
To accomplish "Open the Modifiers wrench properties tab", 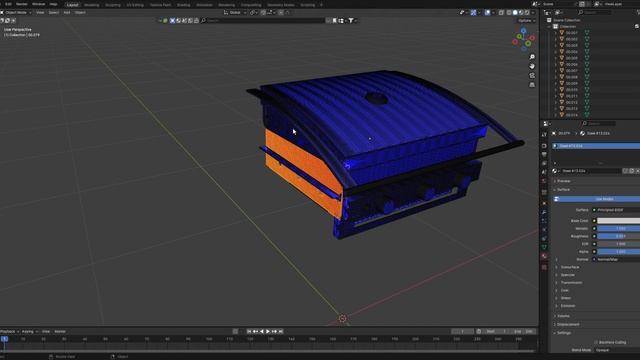I will 544,212.
